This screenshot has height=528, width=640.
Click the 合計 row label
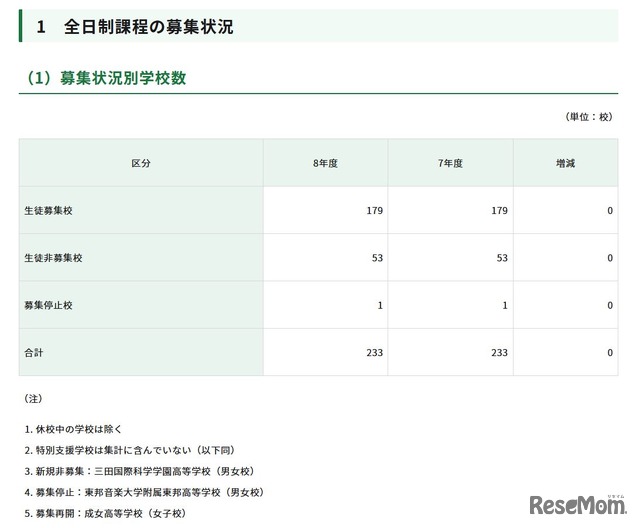point(35,353)
